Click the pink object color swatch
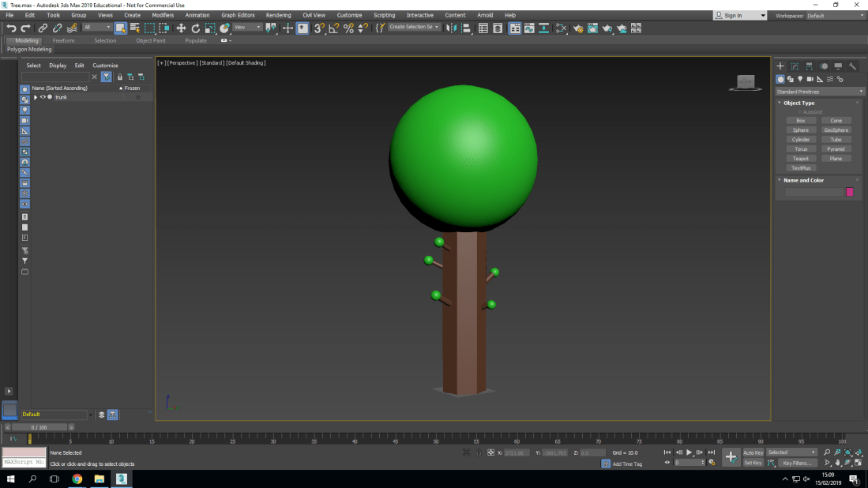This screenshot has width=868, height=488. click(x=849, y=192)
